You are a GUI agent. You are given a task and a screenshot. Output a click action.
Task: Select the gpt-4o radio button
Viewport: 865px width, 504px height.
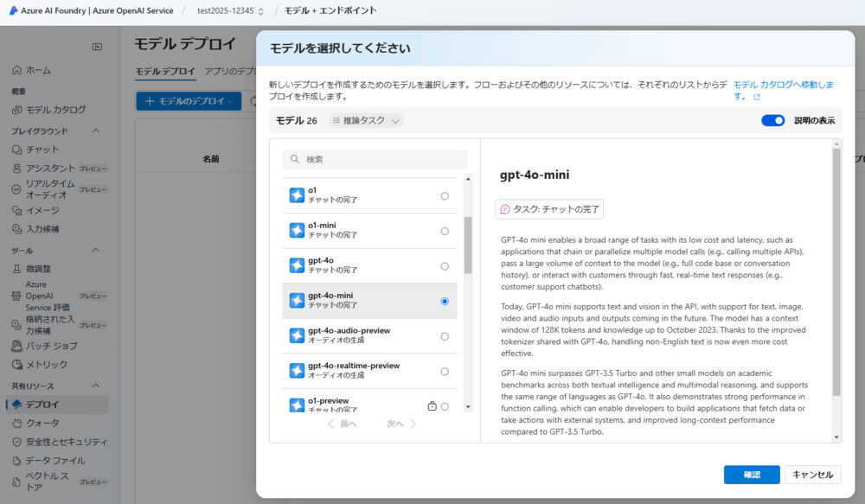click(445, 266)
